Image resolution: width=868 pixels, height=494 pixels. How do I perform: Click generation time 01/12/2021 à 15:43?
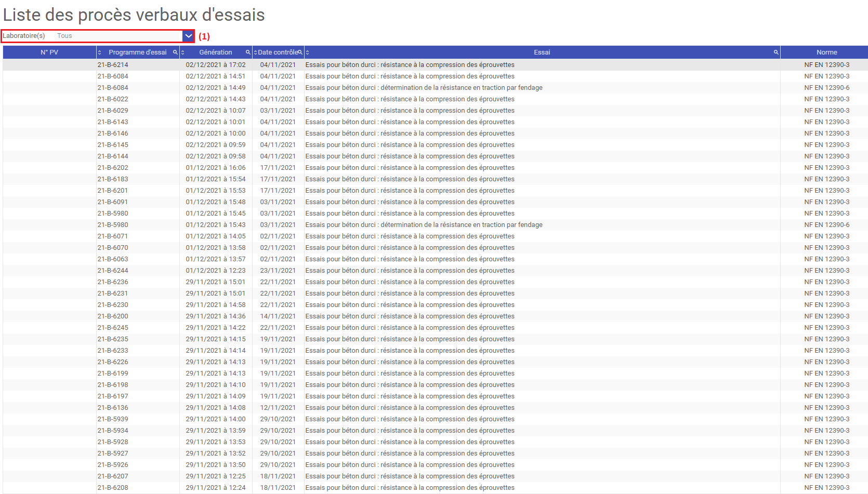(216, 225)
